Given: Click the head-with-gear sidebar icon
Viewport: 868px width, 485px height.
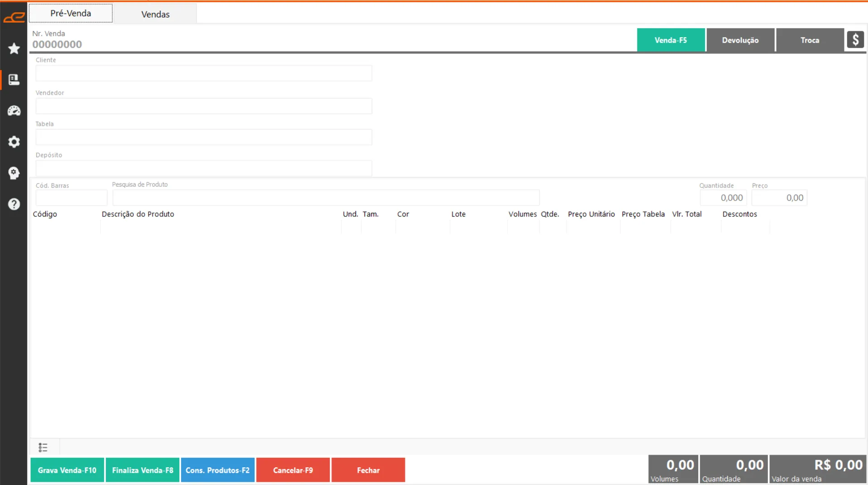Looking at the screenshot, I should click(x=14, y=173).
